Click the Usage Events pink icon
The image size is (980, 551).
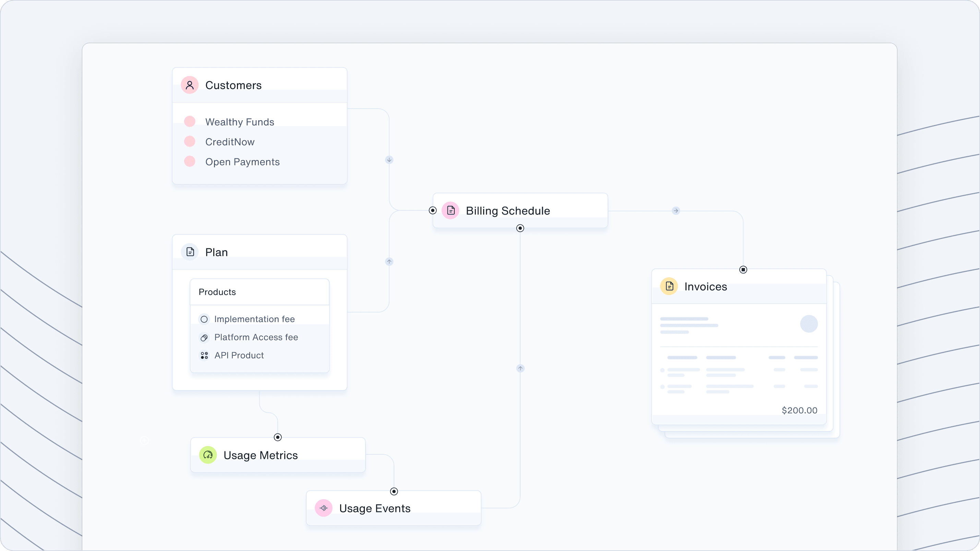(x=324, y=508)
